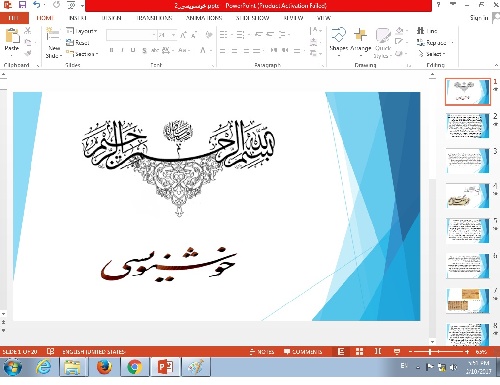Toggle Strikethrough formatting
The width and height of the screenshot is (500, 385).
[x=155, y=50]
